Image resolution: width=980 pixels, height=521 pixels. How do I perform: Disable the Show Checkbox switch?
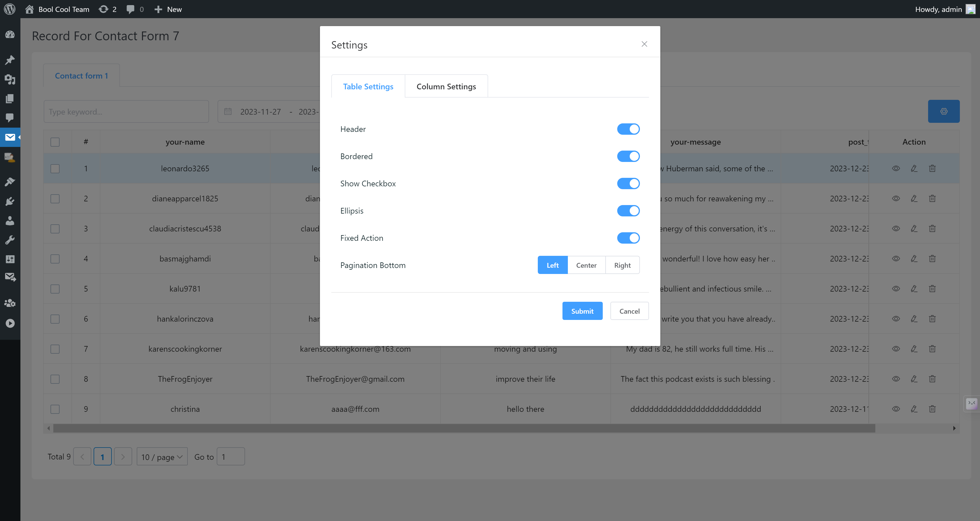pos(628,184)
